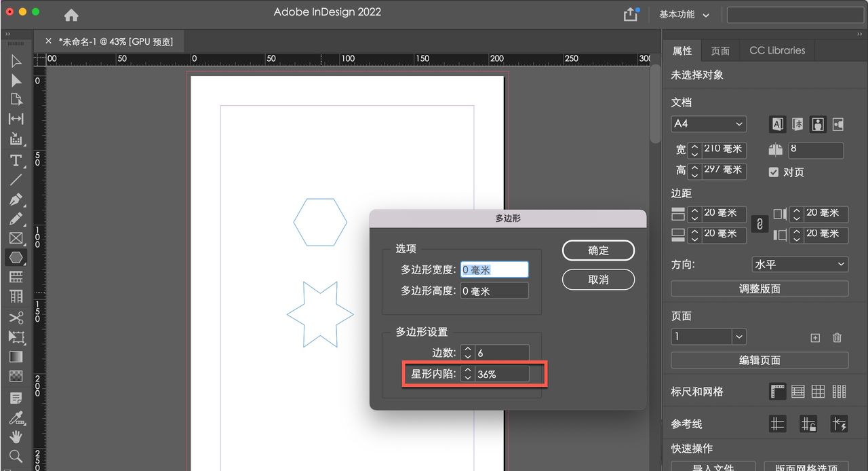Select the Scissors tool
The image size is (868, 471).
coord(16,319)
